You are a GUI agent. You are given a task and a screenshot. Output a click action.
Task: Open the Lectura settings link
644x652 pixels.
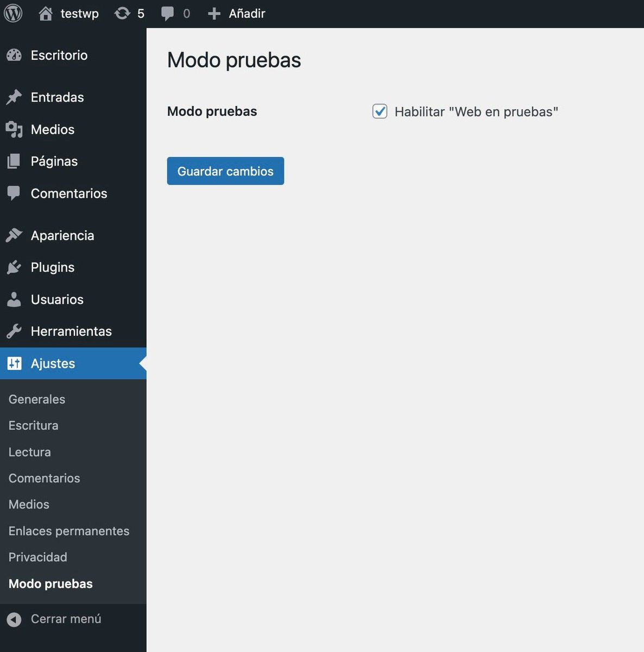(29, 452)
